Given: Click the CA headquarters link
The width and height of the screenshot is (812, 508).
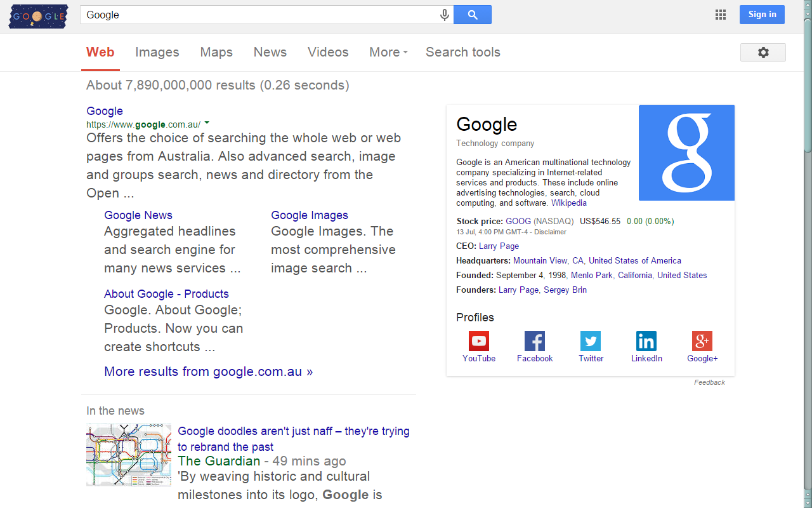Looking at the screenshot, I should [x=578, y=260].
